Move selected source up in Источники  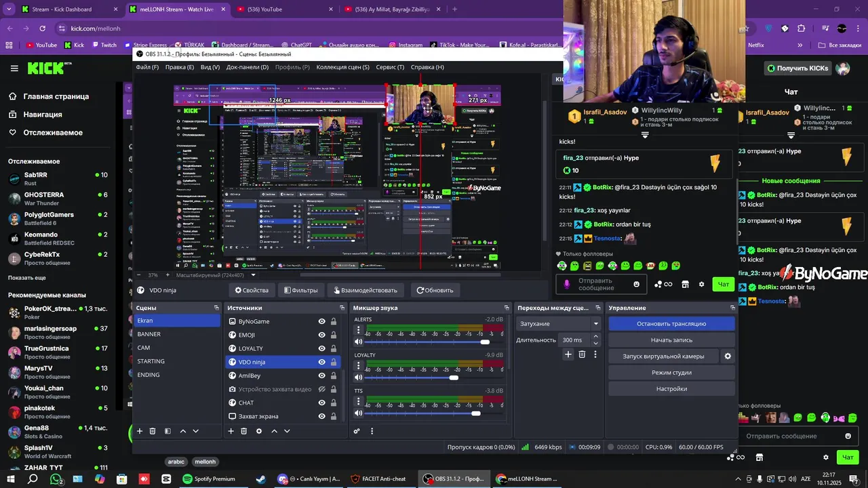pos(274,431)
